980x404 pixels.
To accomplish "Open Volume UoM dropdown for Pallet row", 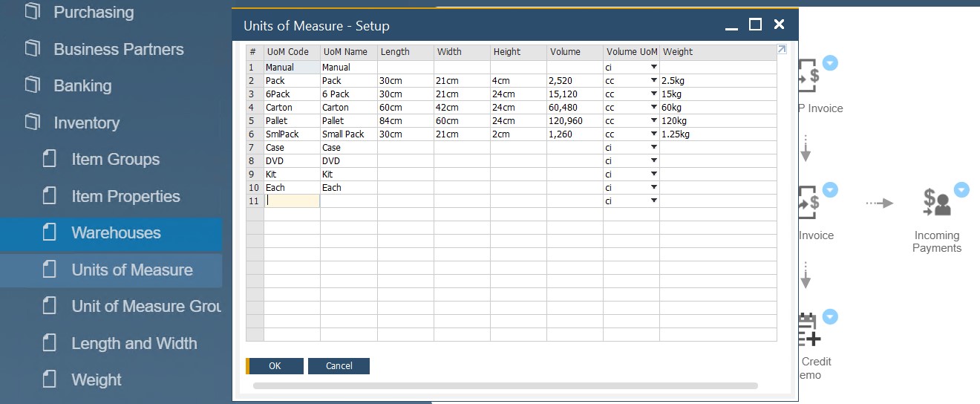I will point(654,120).
